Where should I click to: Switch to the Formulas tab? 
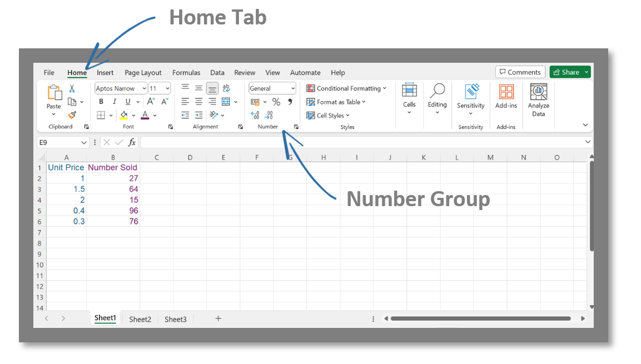coord(186,72)
